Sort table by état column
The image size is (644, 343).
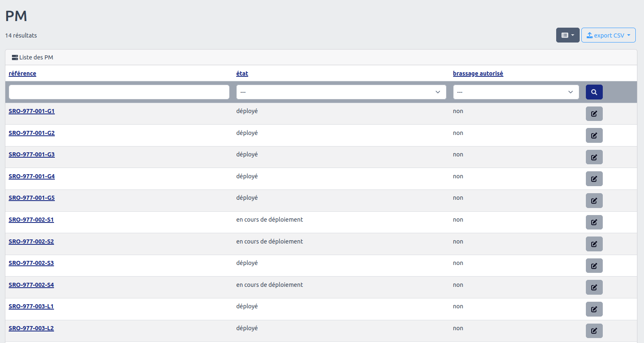click(242, 73)
